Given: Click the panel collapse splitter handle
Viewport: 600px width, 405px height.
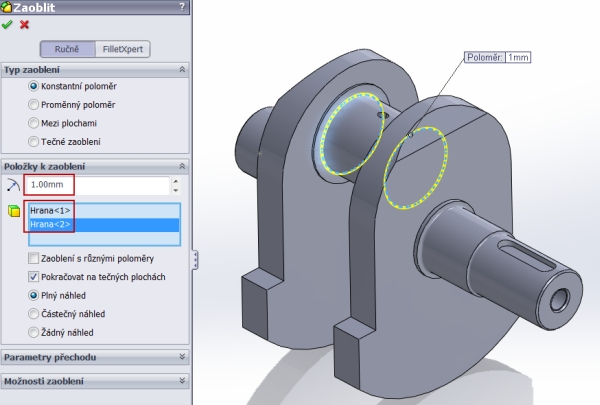Looking at the screenshot, I should (x=195, y=260).
